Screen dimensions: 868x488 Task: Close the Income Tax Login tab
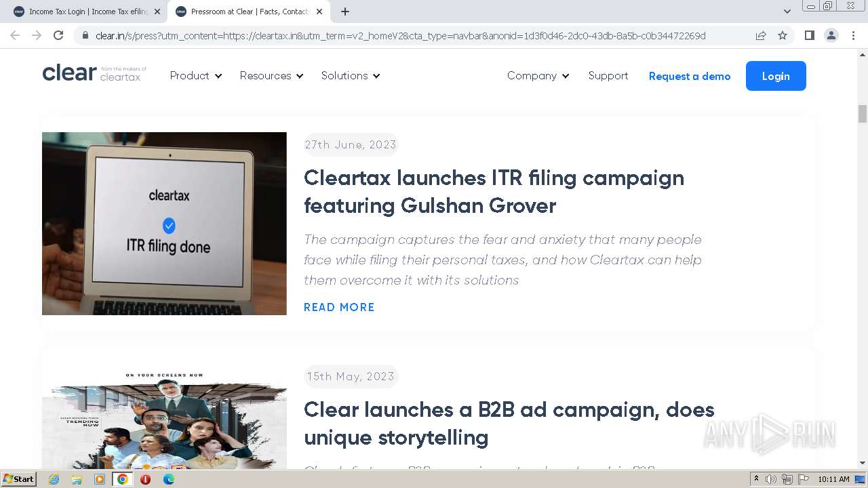(157, 12)
